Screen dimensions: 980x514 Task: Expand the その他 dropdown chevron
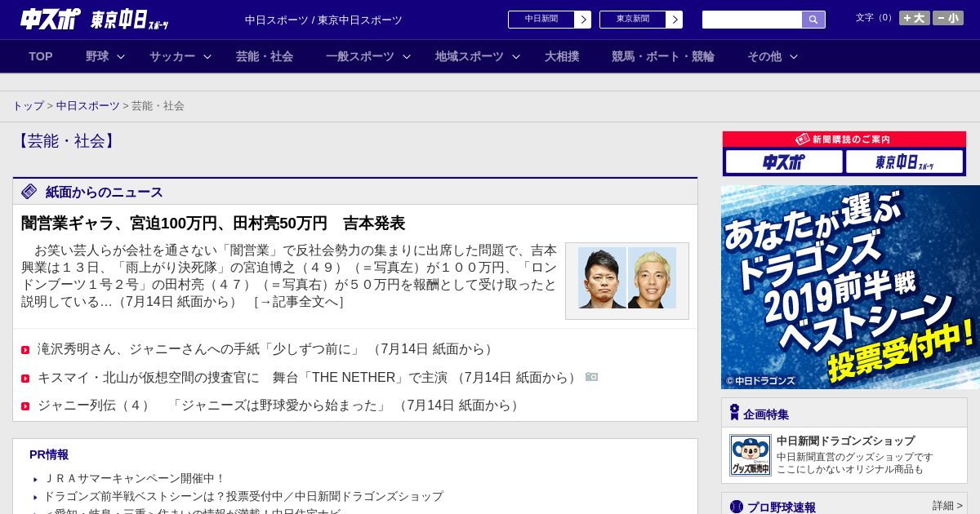click(794, 57)
